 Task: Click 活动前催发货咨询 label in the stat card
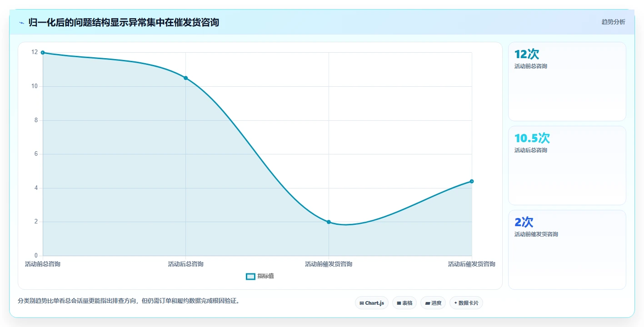tap(536, 234)
